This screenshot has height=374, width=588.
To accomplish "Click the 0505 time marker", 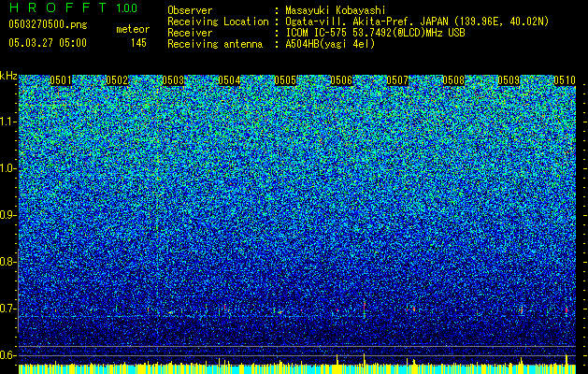I will [x=285, y=80].
